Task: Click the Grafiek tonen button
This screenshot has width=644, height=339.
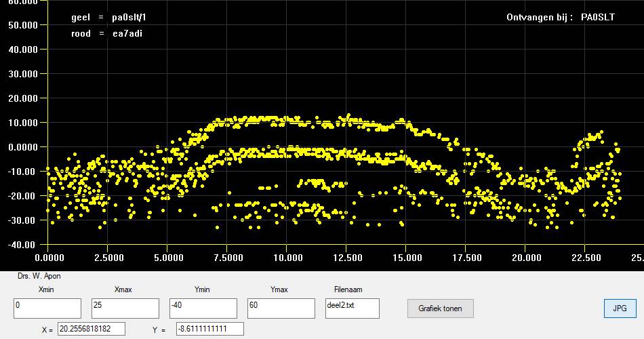Action: point(440,308)
